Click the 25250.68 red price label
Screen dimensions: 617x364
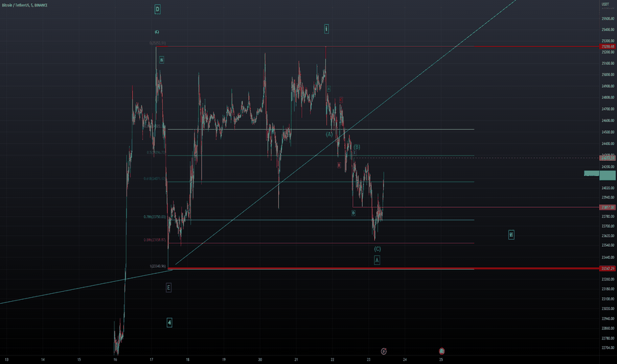(x=608, y=46)
